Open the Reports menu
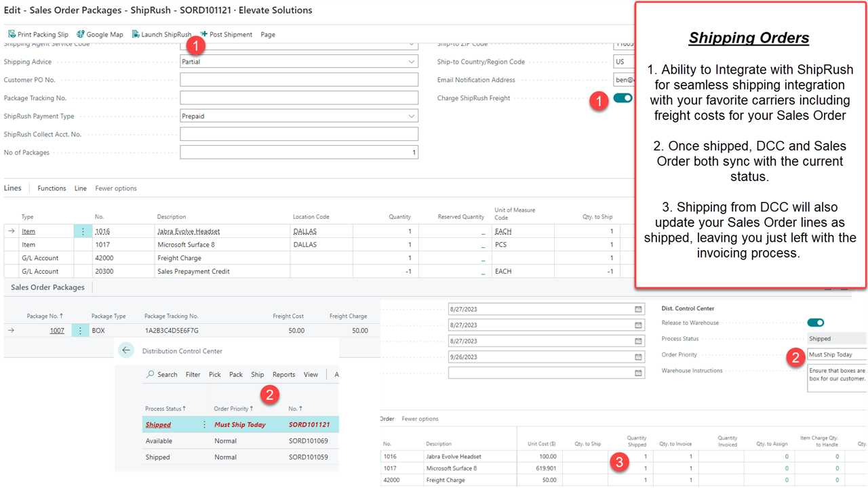868x488 pixels. click(x=283, y=374)
